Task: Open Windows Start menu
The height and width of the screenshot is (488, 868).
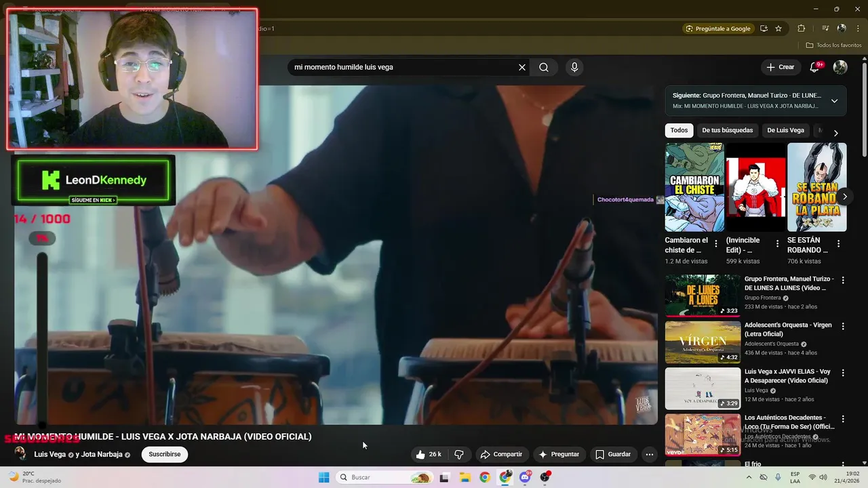Action: pos(323,477)
